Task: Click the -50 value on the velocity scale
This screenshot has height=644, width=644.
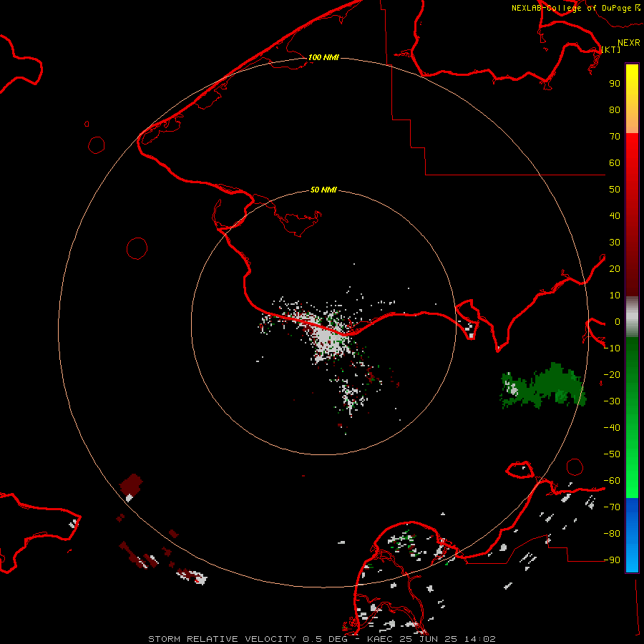Action: [x=612, y=454]
